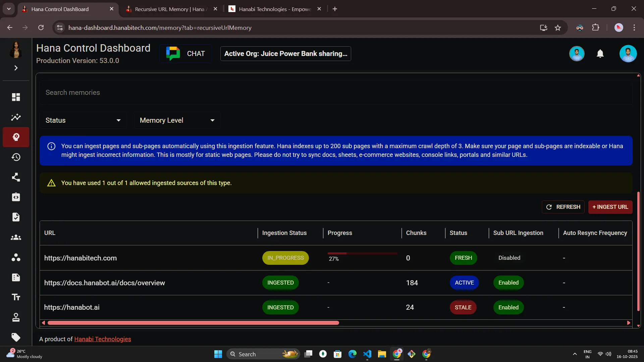Open the history clock icon in sidebar
644x362 pixels.
pyautogui.click(x=16, y=157)
